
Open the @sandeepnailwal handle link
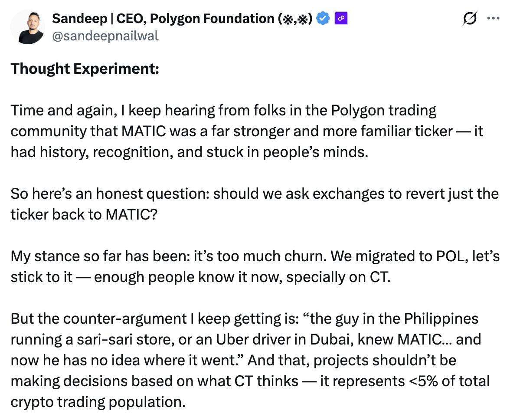(105, 36)
